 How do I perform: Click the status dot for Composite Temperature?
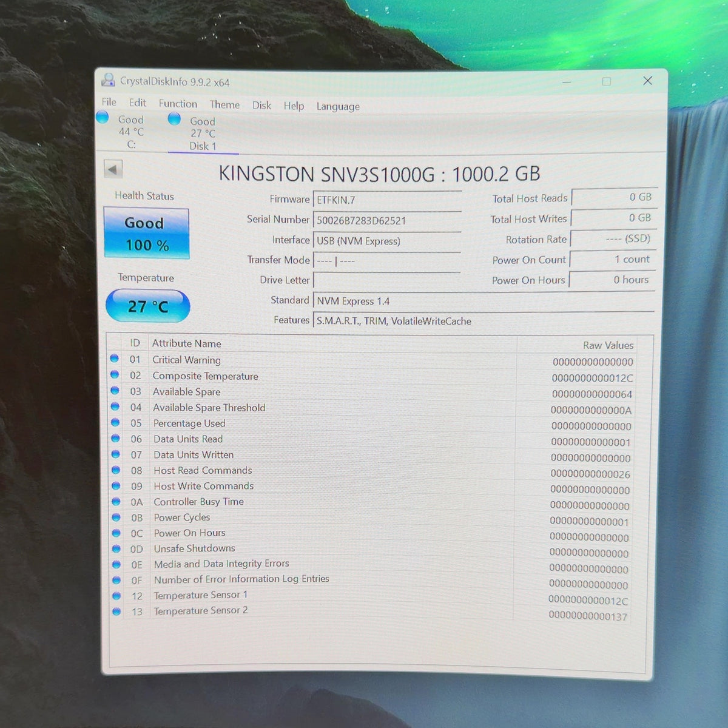click(114, 374)
